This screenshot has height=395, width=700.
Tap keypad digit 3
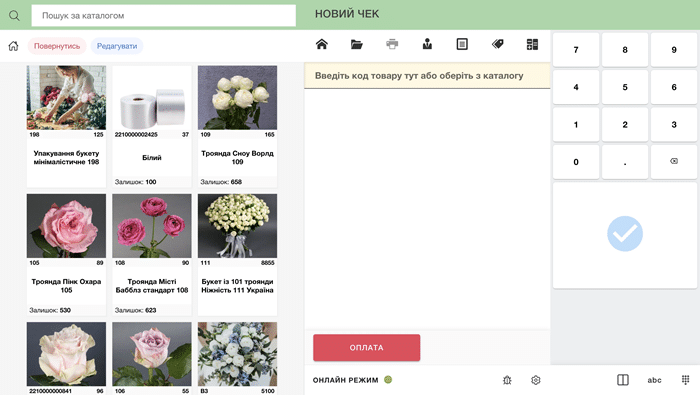(x=674, y=125)
